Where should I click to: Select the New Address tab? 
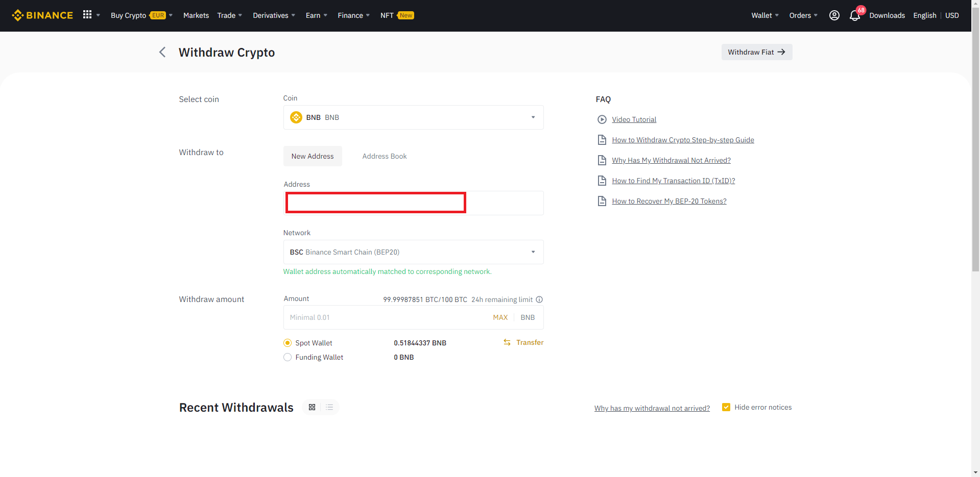pyautogui.click(x=313, y=156)
